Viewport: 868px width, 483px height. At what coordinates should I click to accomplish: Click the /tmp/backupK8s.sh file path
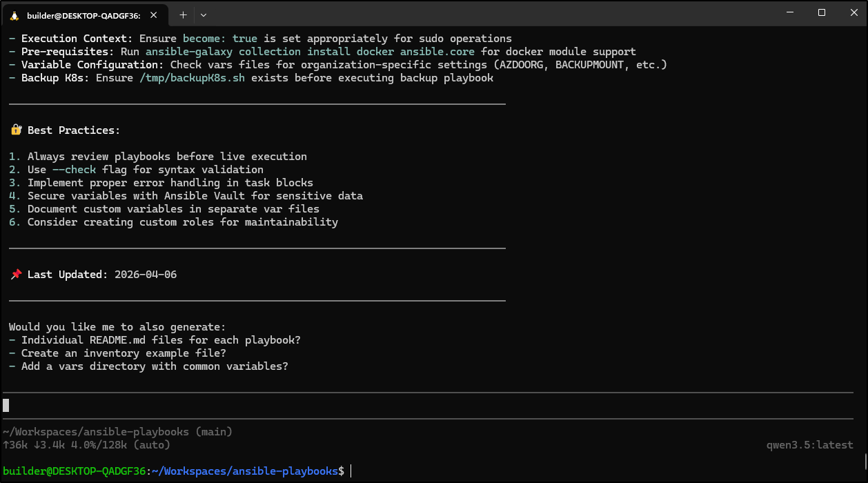click(x=192, y=78)
